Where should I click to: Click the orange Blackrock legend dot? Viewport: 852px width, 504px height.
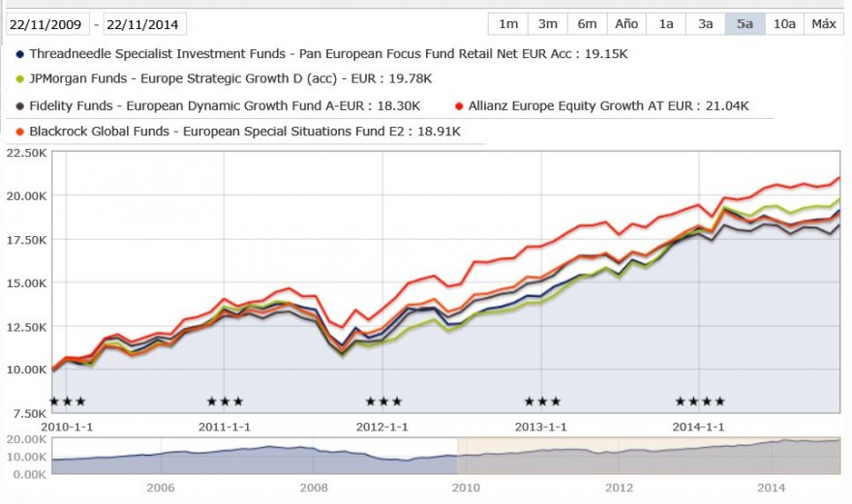(20, 132)
